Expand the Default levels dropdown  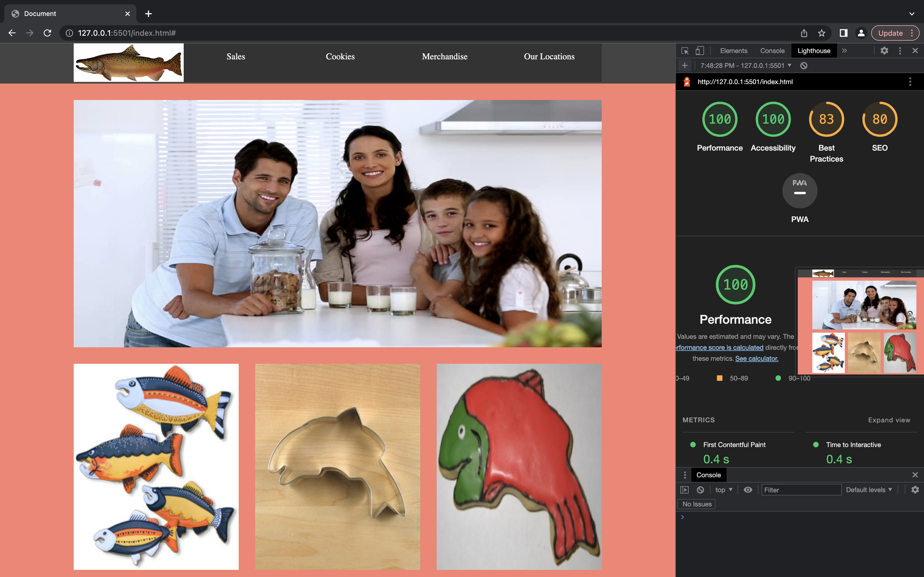(869, 490)
